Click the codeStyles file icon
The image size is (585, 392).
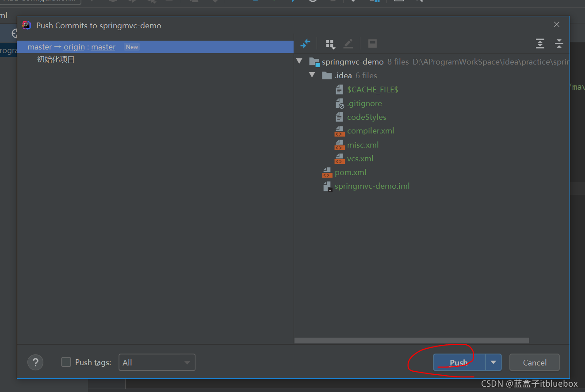tap(339, 117)
